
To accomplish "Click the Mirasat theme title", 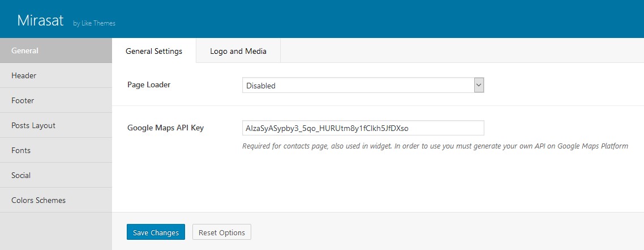I will point(40,20).
